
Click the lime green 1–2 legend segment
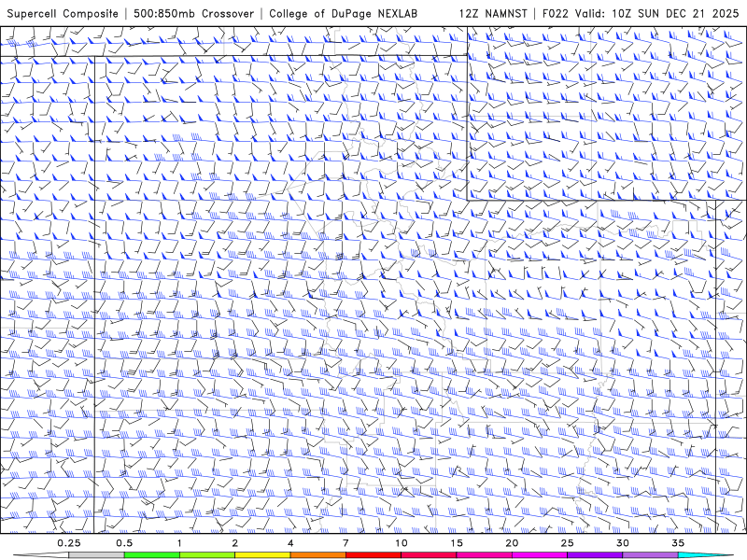click(206, 555)
